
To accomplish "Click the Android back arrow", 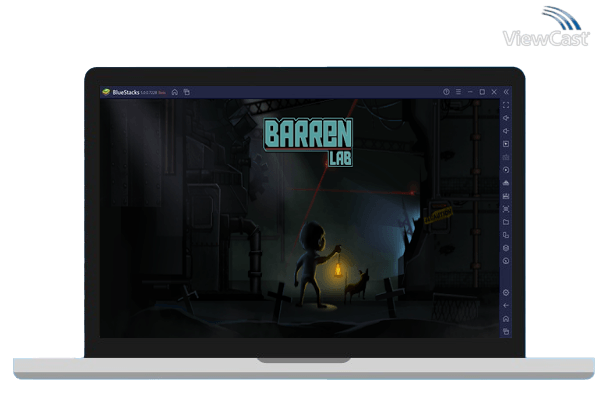I will click(506, 306).
